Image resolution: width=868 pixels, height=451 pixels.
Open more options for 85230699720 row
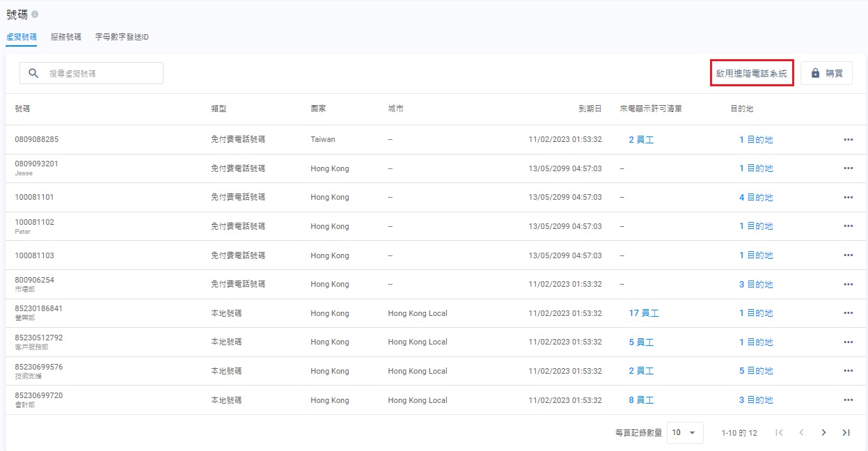click(848, 400)
